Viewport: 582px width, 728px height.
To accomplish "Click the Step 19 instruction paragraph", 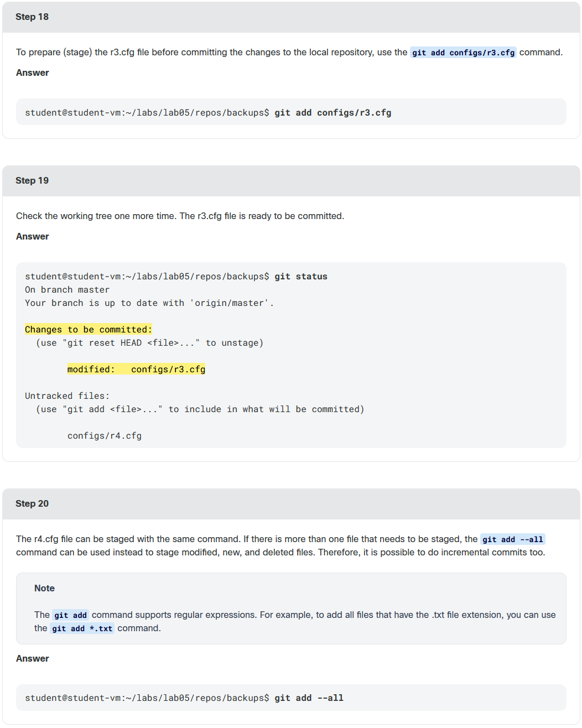I will (x=180, y=216).
